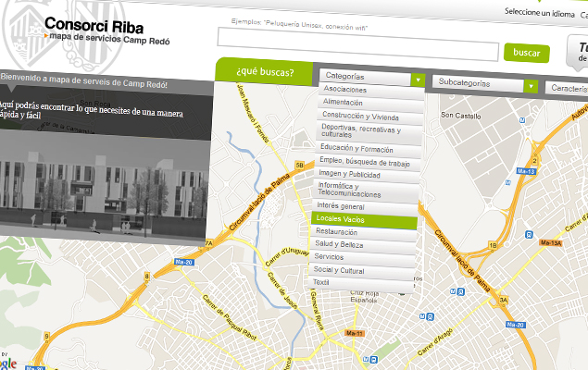Select Social y Cultural option
This screenshot has height=370, width=588.
click(361, 271)
